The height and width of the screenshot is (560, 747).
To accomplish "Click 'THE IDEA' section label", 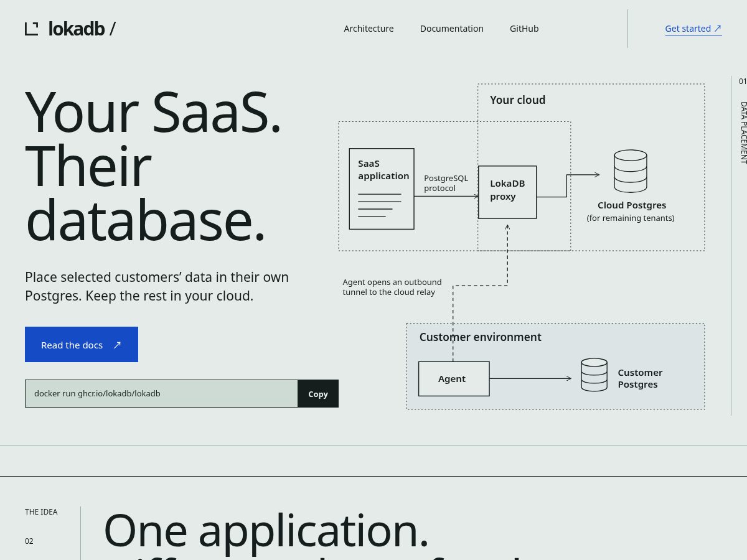I will [41, 512].
